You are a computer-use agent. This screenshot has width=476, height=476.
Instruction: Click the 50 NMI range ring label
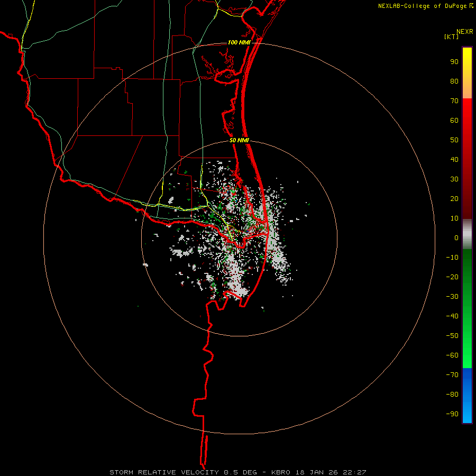click(x=239, y=140)
